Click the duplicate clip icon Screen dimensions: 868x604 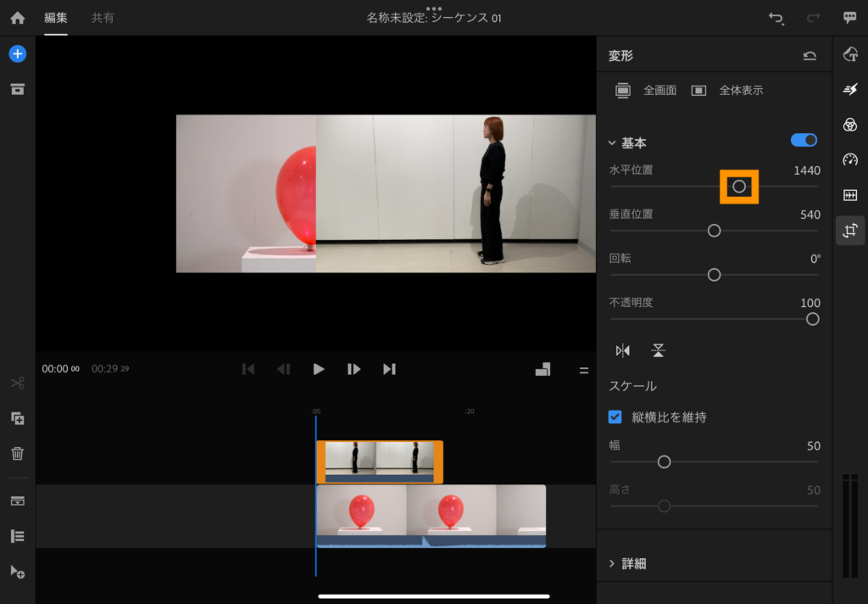[x=17, y=418]
